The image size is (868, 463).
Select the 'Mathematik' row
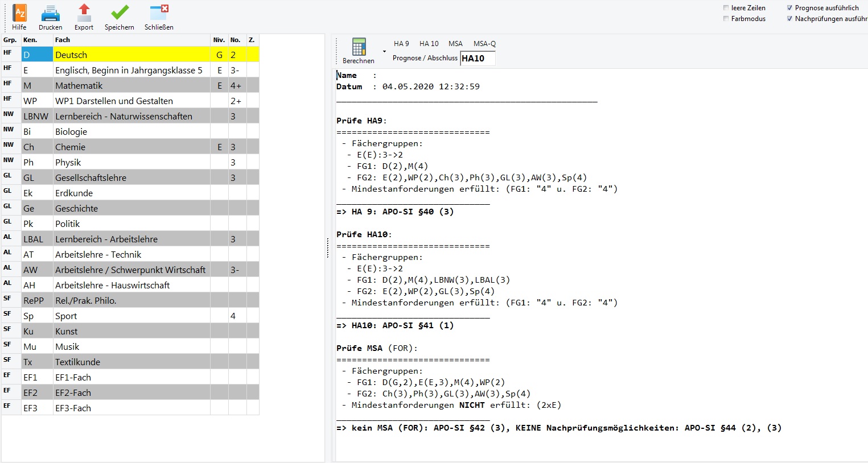(130, 85)
